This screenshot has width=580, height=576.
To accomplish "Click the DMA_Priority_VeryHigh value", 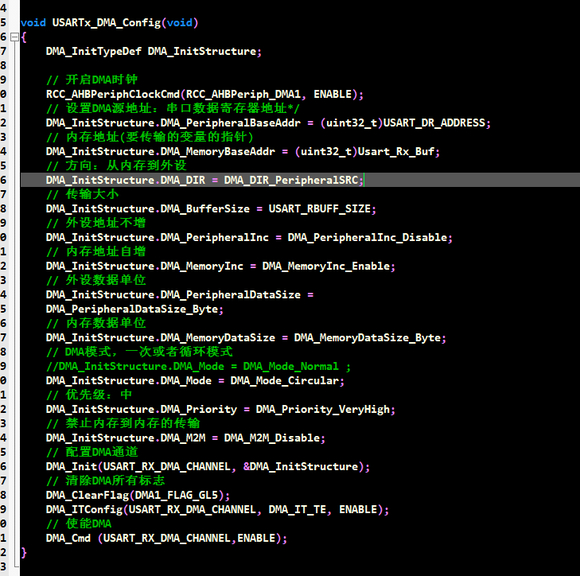I will point(323,409).
